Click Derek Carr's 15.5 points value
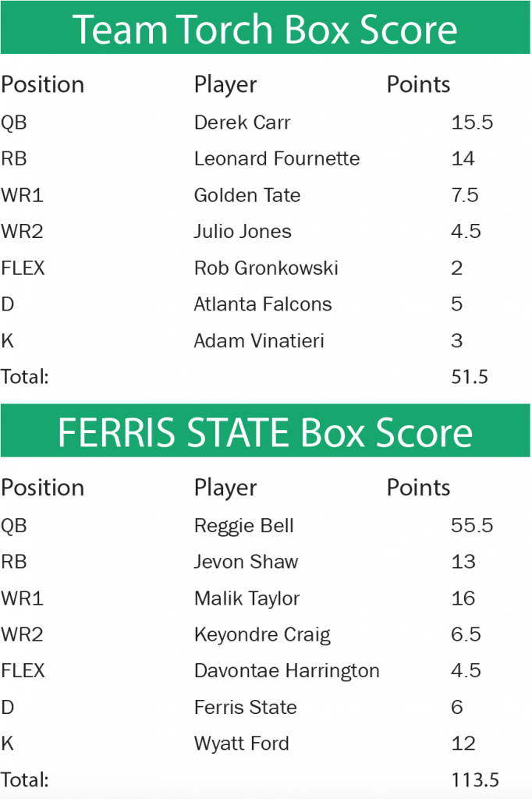The width and height of the screenshot is (532, 799). click(x=472, y=123)
